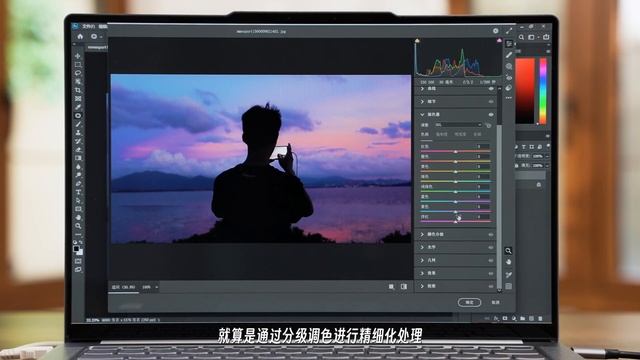Select the Eyedropper tool
The height and width of the screenshot is (360, 640).
(x=78, y=107)
